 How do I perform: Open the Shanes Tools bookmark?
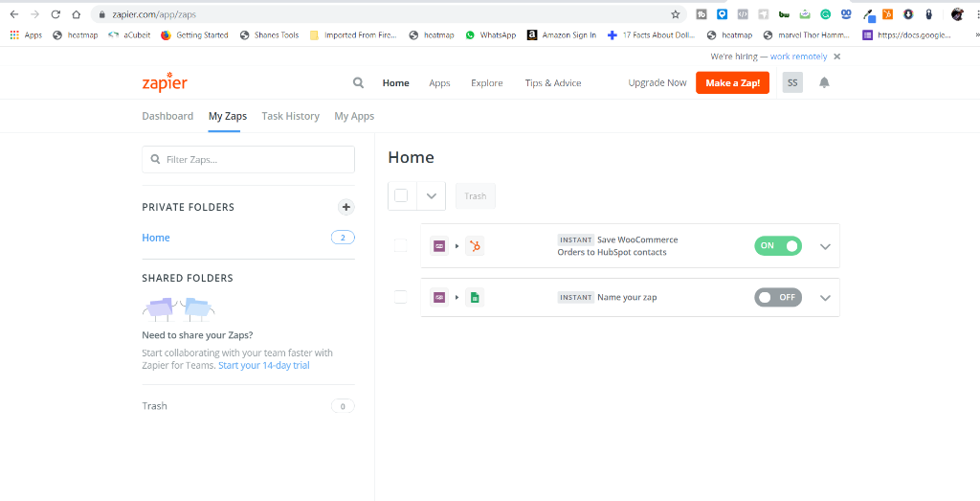tap(269, 35)
